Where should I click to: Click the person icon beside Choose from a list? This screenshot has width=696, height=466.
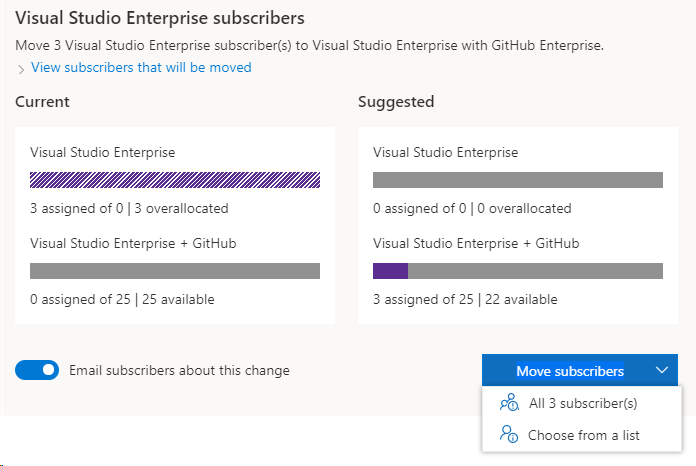coord(509,435)
